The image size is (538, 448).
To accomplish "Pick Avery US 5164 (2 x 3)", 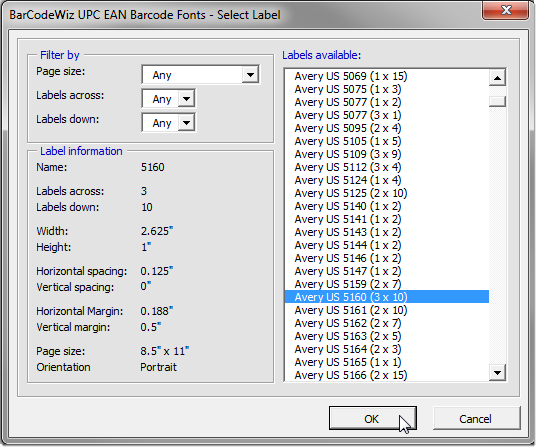I will tap(348, 349).
